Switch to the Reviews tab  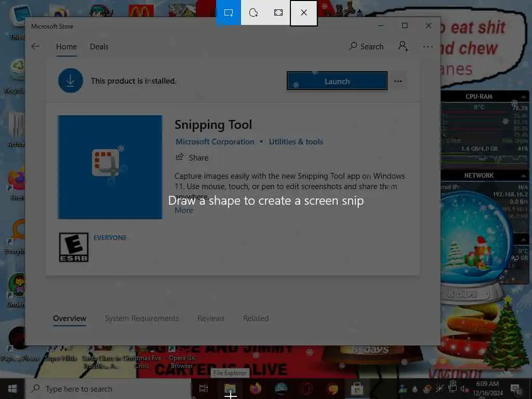(x=211, y=318)
